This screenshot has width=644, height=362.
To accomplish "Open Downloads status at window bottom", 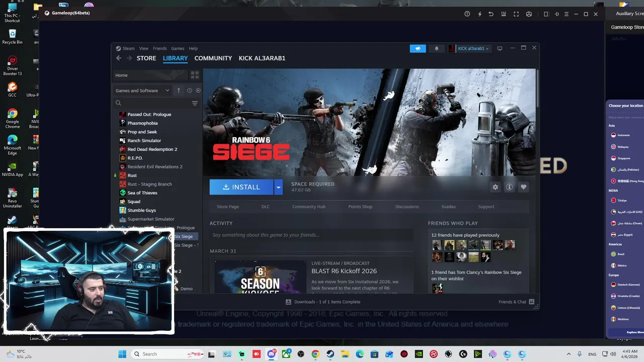I will tap(323, 302).
